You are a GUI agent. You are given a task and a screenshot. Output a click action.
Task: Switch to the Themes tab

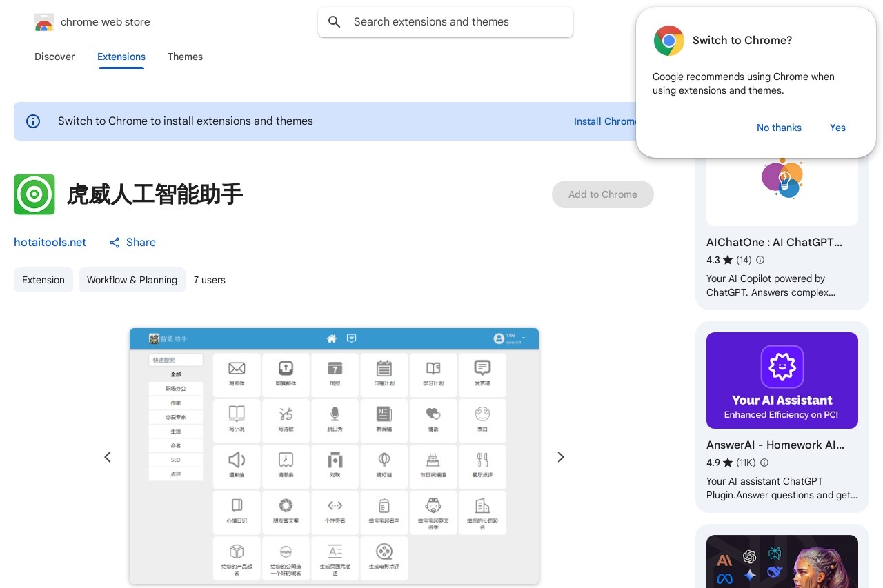pos(185,57)
